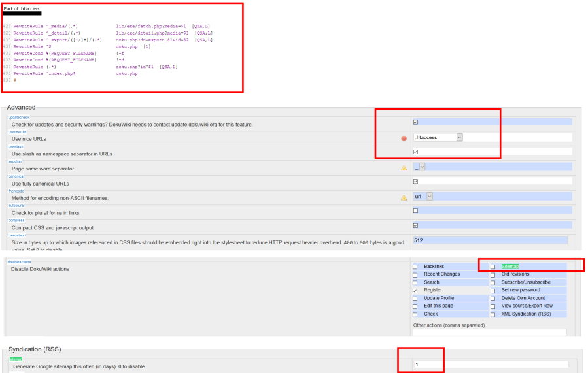Toggle the fully canonical URLs checkbox
This screenshot has height=373, width=588.
pyautogui.click(x=415, y=181)
